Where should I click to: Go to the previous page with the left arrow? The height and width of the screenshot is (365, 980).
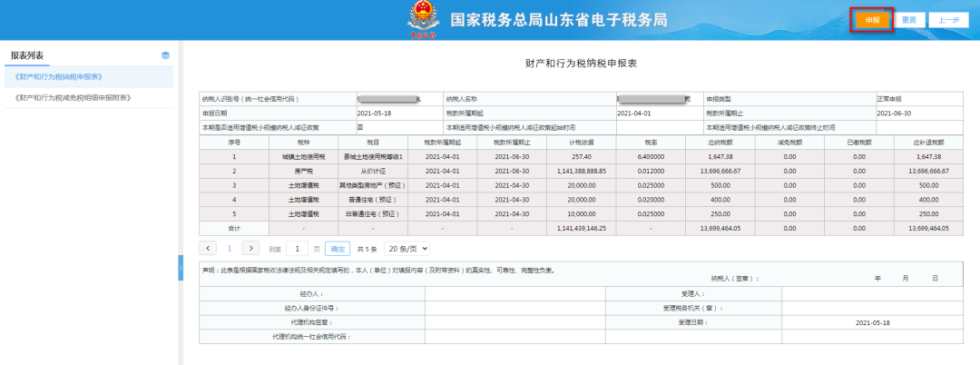pyautogui.click(x=208, y=248)
